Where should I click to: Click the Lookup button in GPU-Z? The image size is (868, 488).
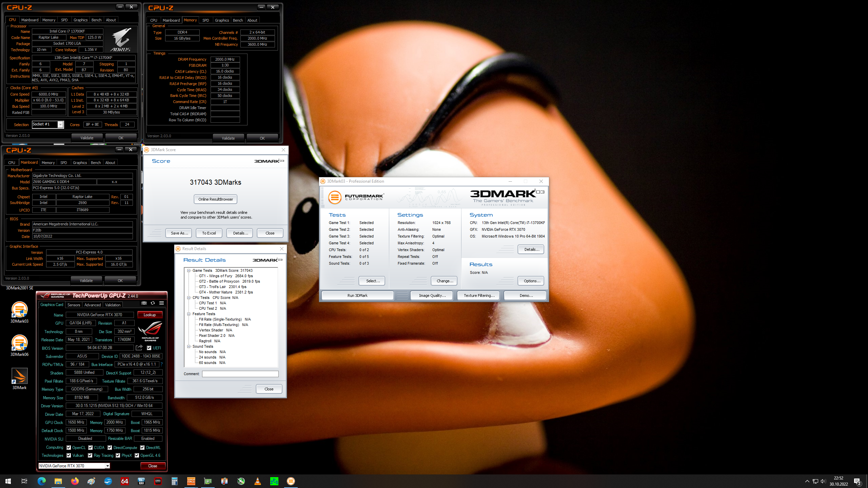(x=150, y=314)
